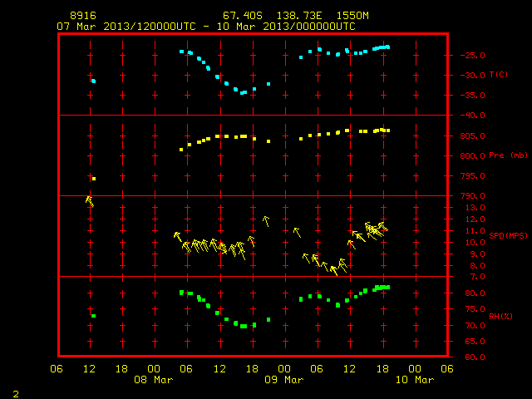
Task: Click the 805.0 pressure axis tick label
Action: click(x=472, y=136)
